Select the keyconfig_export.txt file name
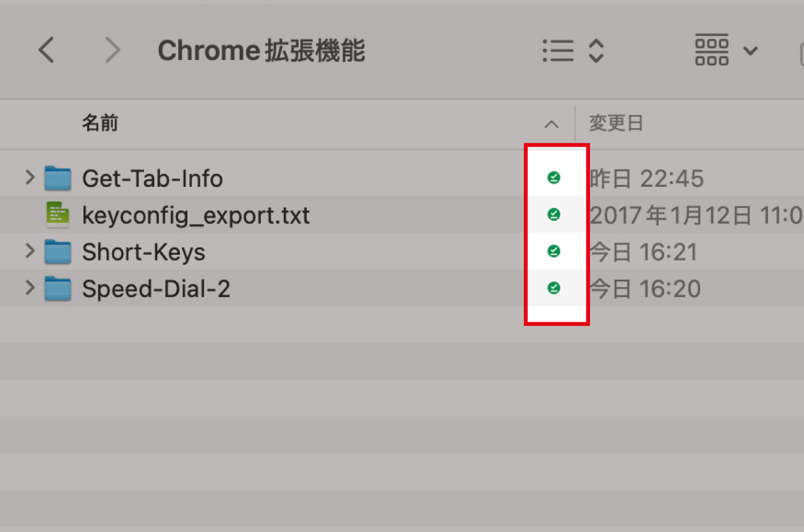 coord(196,216)
